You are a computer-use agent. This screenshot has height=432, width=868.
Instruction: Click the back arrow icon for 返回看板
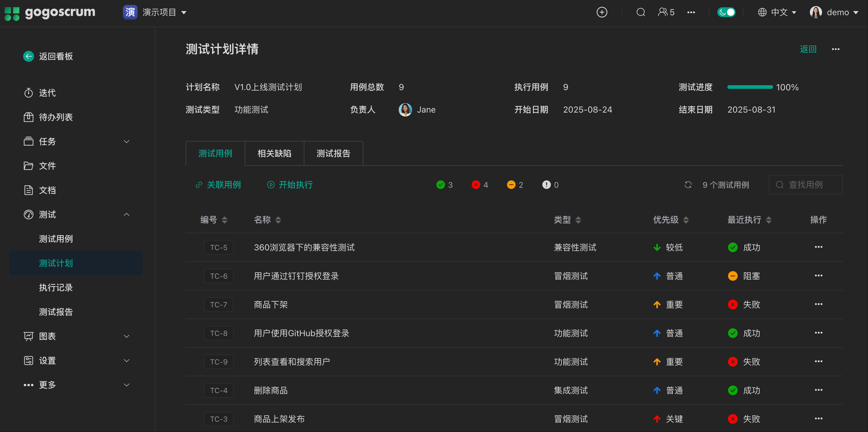(x=29, y=56)
